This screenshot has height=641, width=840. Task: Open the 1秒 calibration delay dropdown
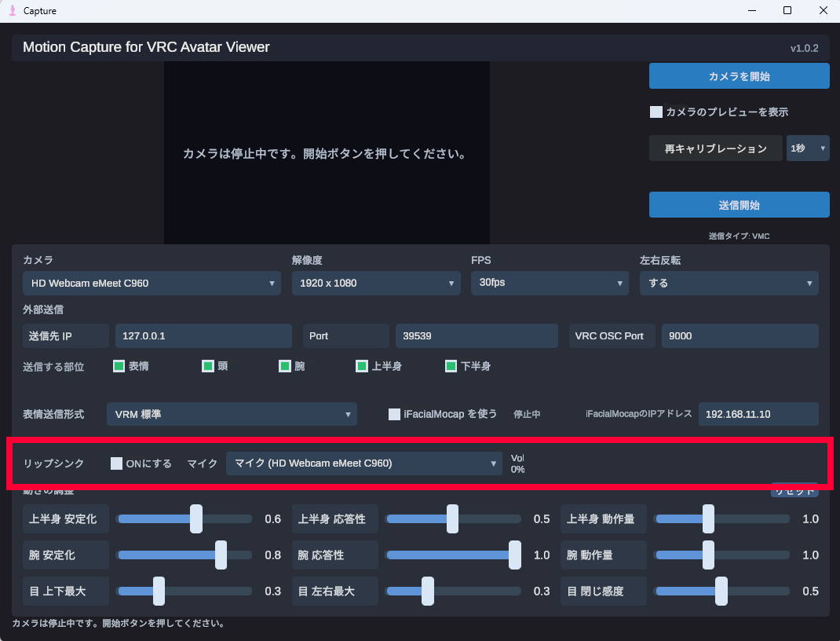(808, 148)
